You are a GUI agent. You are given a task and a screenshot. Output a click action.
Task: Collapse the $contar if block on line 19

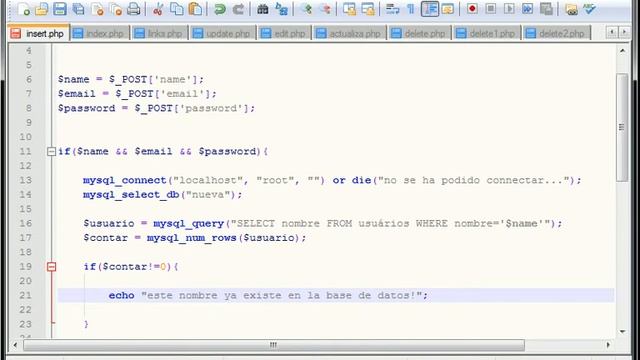[51, 267]
